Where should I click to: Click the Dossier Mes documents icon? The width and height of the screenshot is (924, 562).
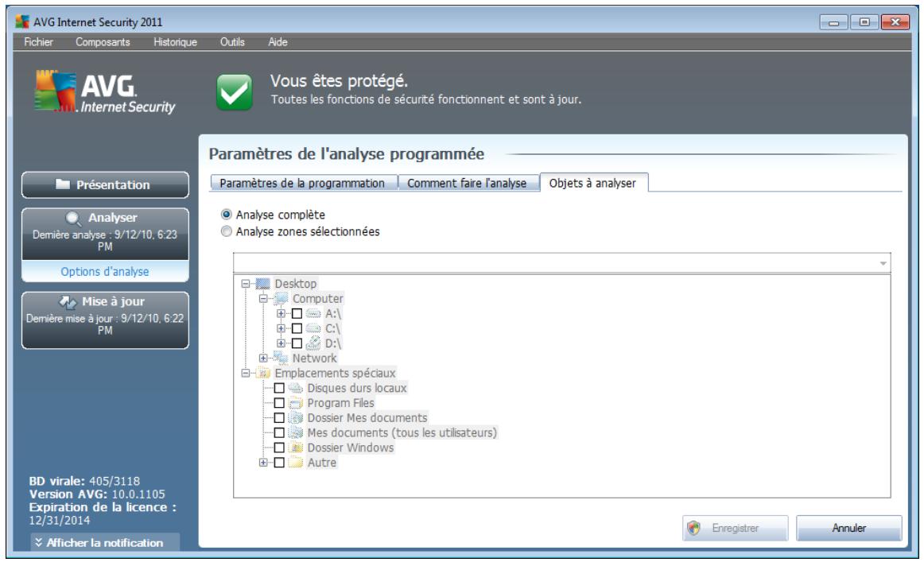point(296,418)
